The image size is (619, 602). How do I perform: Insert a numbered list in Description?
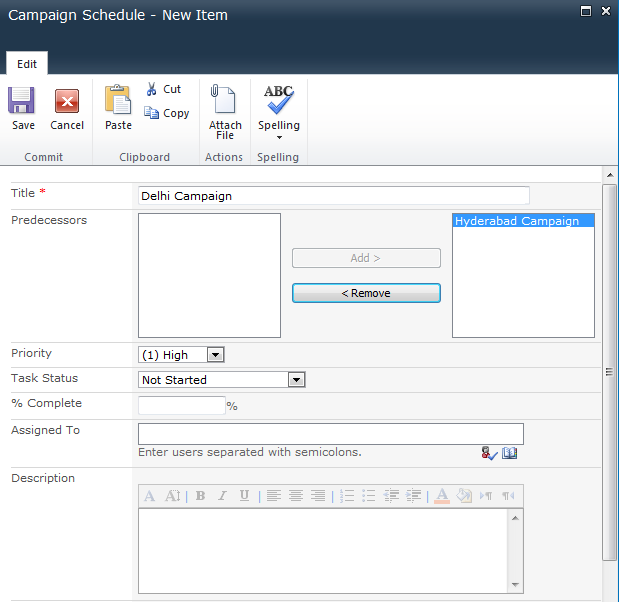[x=347, y=496]
